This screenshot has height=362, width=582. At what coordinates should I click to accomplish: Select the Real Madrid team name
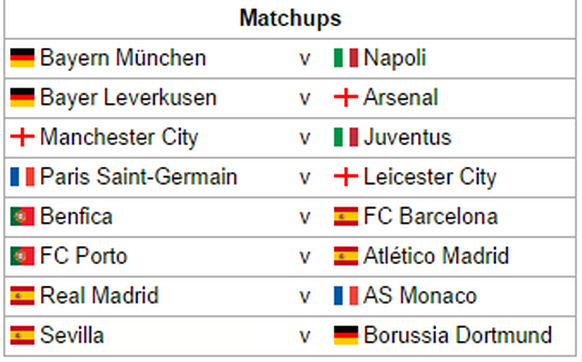tap(99, 296)
